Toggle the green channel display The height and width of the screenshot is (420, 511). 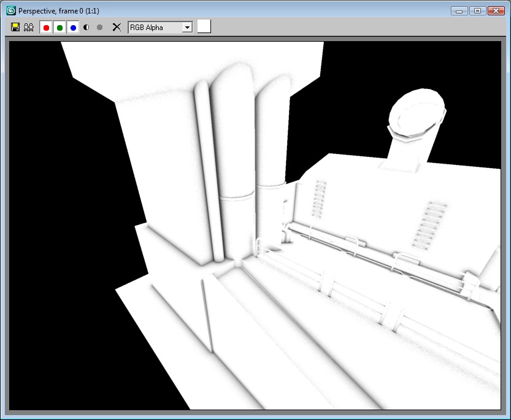(x=60, y=28)
